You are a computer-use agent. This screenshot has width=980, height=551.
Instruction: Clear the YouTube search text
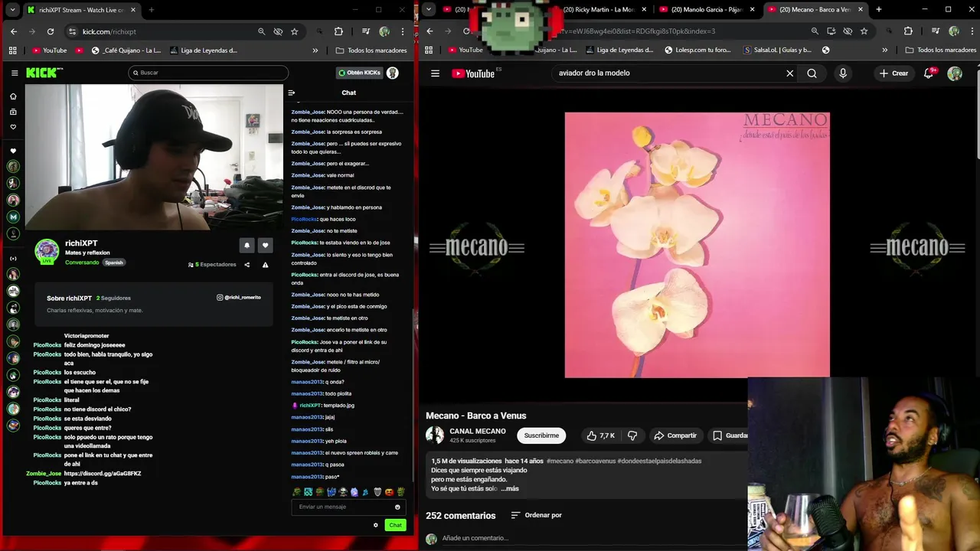789,73
